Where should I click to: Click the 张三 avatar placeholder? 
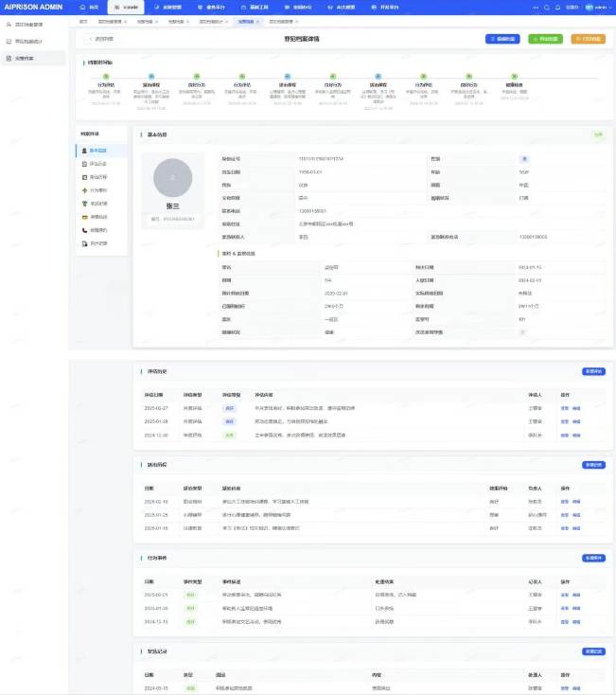173,178
